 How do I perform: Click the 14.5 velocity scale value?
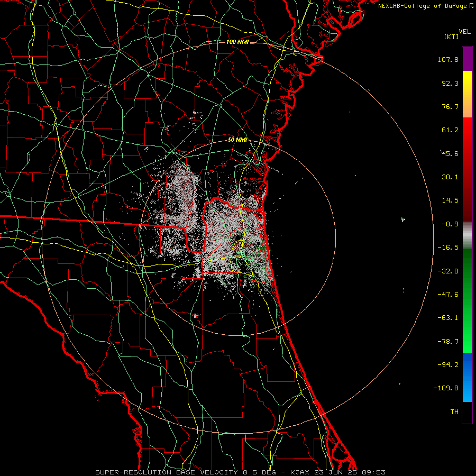pos(450,200)
